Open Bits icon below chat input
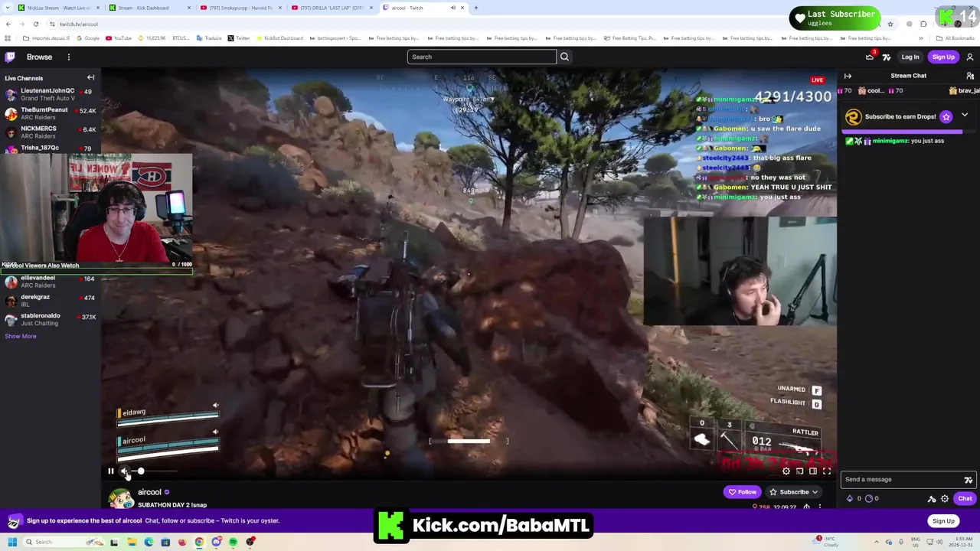Viewport: 980px width, 551px height. click(x=849, y=498)
